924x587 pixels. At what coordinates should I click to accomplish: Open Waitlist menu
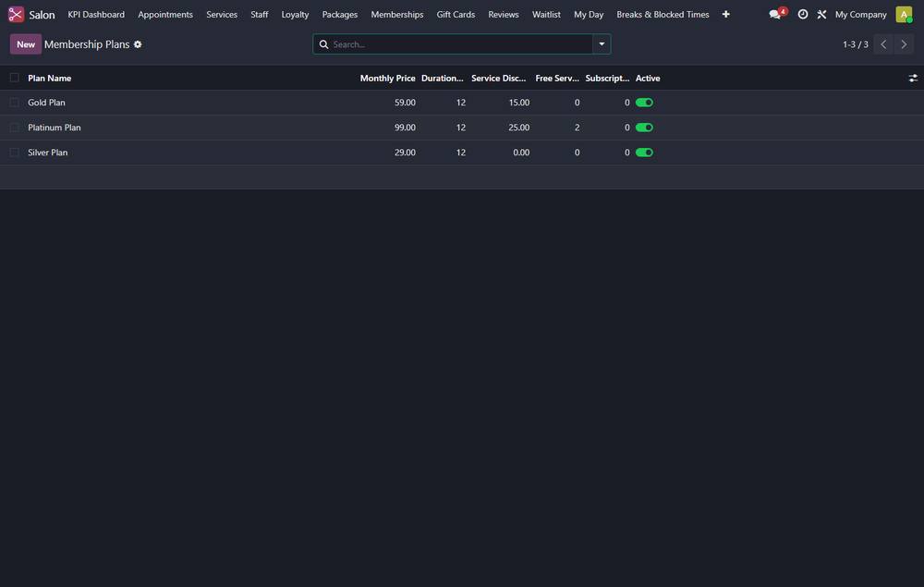click(546, 14)
